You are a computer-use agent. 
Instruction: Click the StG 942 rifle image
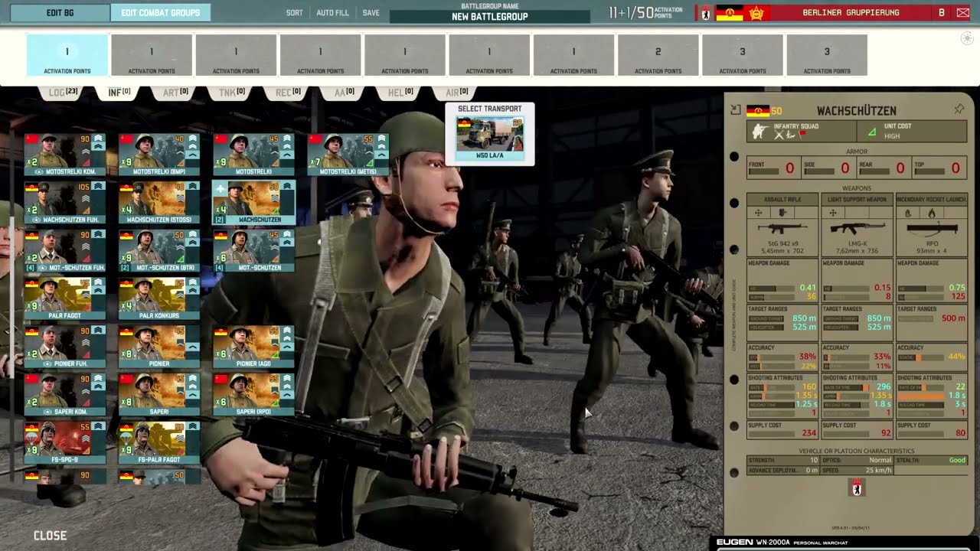[782, 228]
